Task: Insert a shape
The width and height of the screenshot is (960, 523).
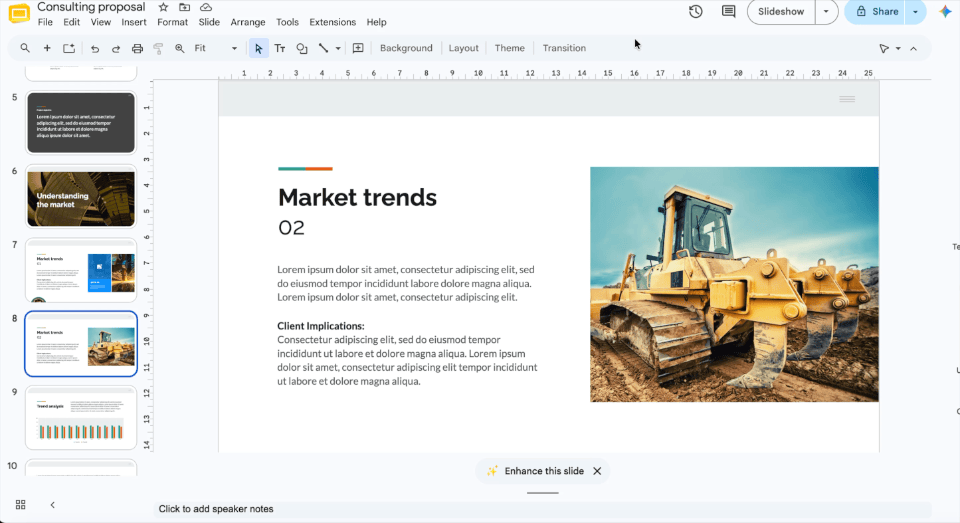Action: [x=302, y=48]
